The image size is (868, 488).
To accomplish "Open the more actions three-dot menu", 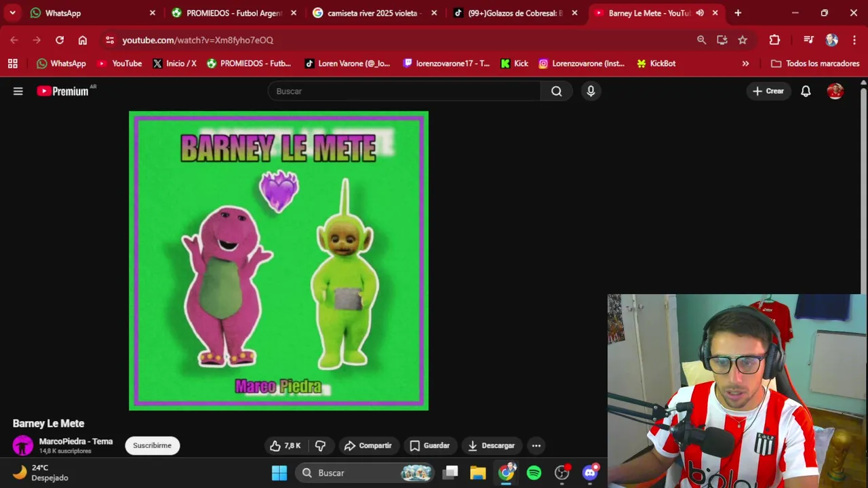I will pos(536,445).
